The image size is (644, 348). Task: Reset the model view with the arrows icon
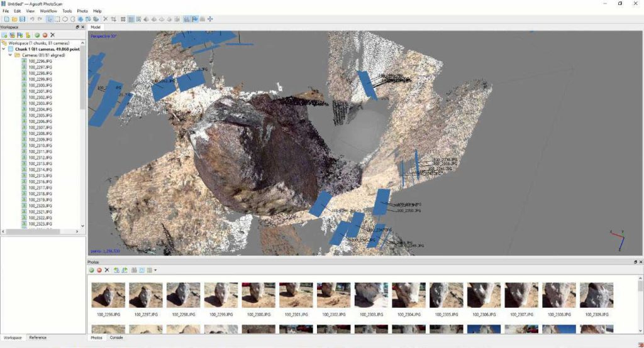point(210,19)
